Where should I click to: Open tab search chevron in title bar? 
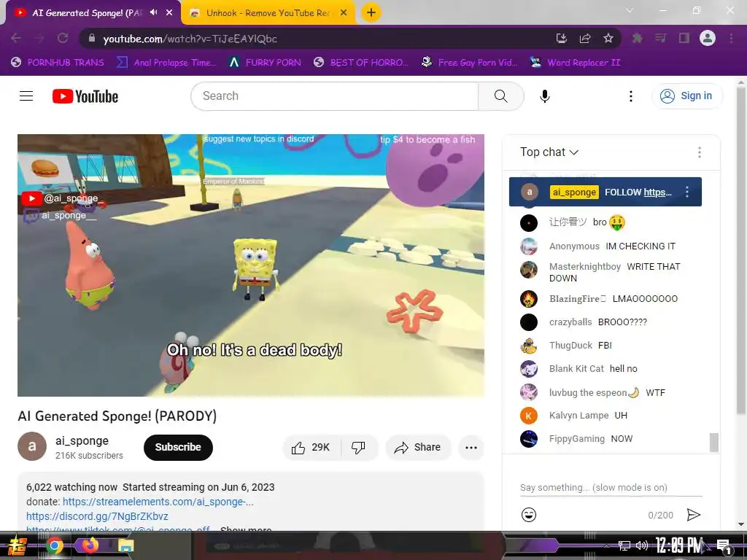point(630,10)
